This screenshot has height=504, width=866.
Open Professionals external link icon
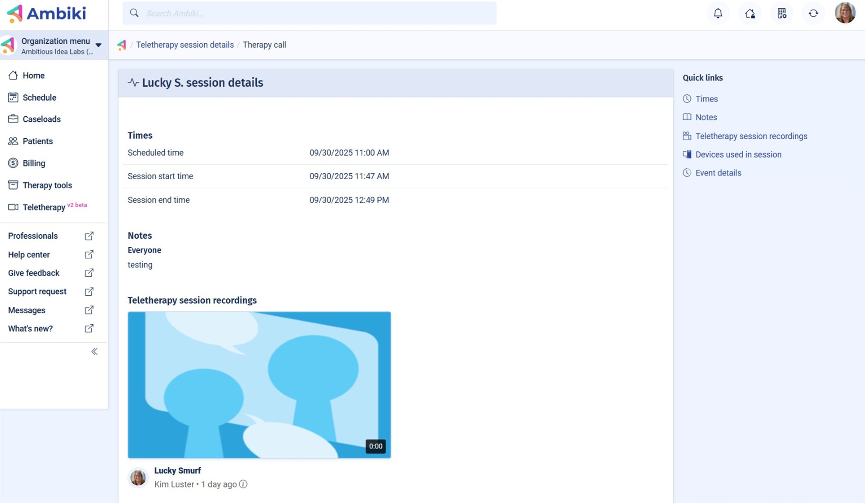click(x=89, y=236)
